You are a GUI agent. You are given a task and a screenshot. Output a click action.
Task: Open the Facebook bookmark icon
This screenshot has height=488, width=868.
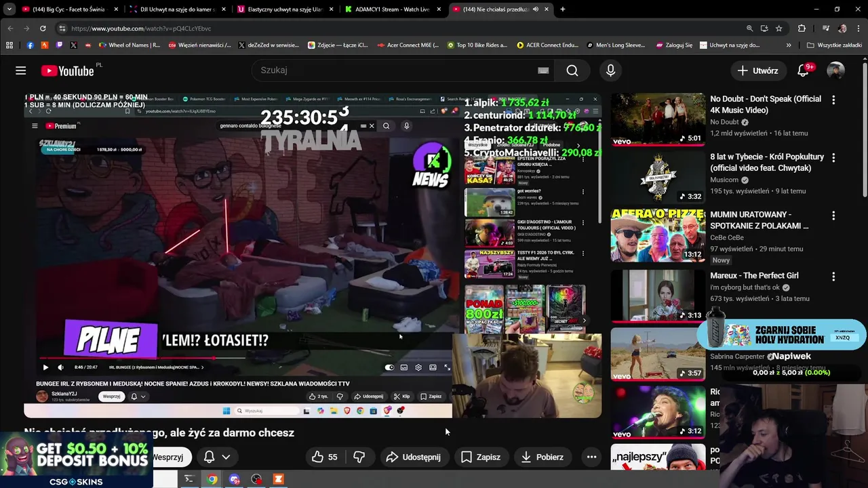(x=30, y=45)
